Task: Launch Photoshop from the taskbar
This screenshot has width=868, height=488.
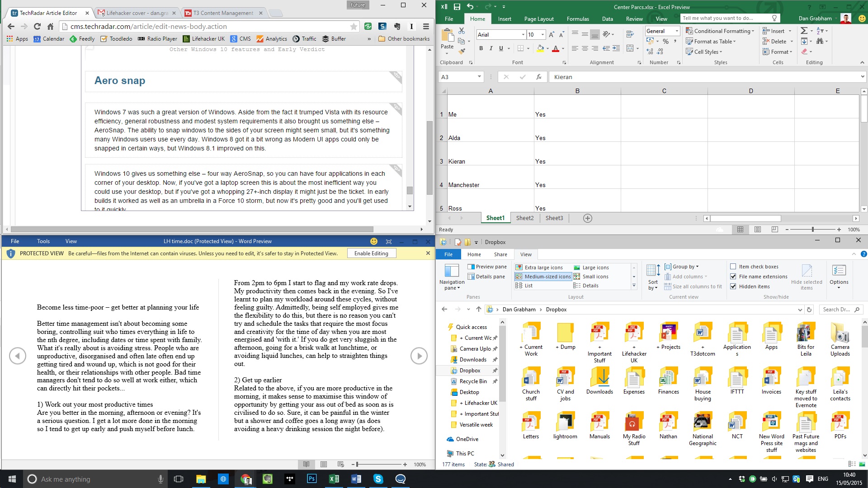Action: [312, 479]
